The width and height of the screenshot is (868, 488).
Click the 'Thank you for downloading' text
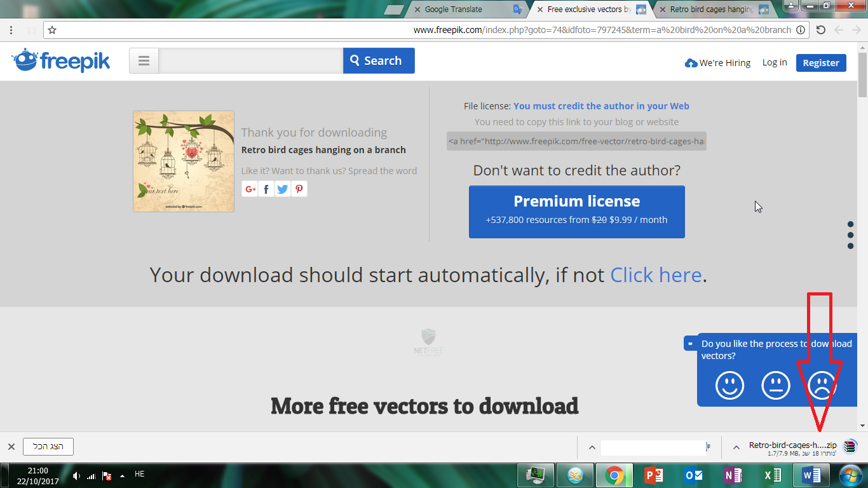314,132
